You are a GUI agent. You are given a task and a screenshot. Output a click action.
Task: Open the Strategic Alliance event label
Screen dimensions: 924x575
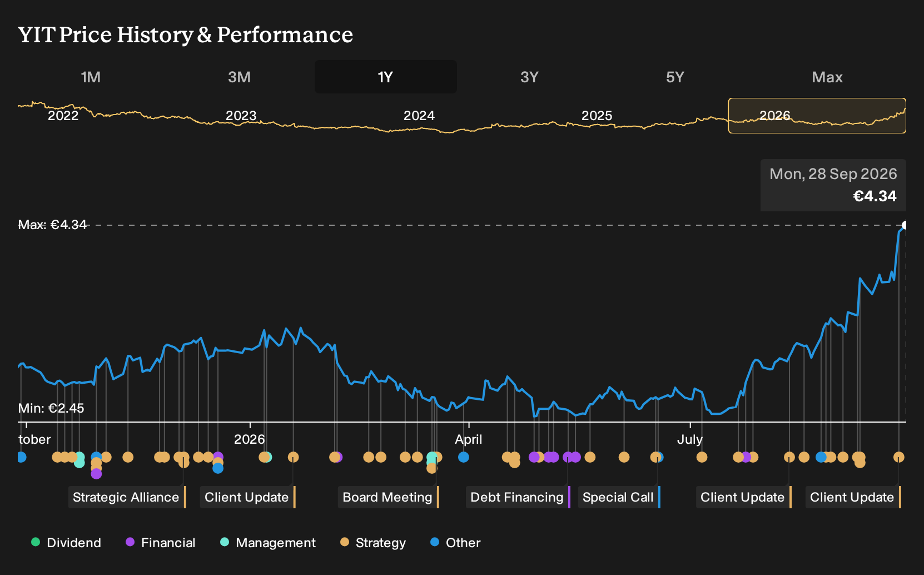tap(127, 497)
